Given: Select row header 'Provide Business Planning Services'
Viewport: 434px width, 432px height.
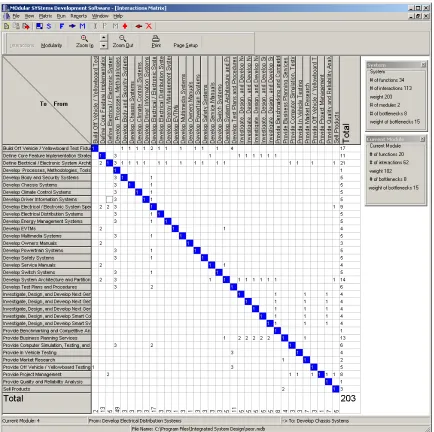Looking at the screenshot, I should tap(47, 338).
